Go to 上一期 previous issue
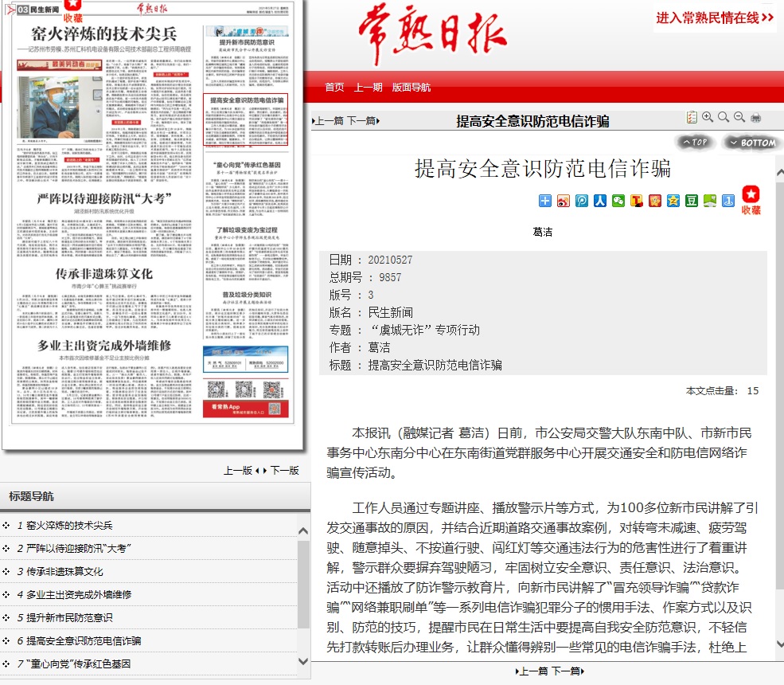 pyautogui.click(x=368, y=88)
